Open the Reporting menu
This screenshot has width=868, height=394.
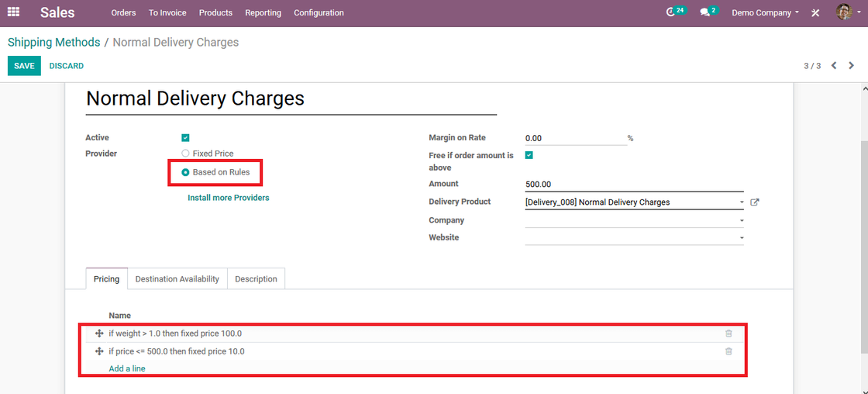point(263,12)
